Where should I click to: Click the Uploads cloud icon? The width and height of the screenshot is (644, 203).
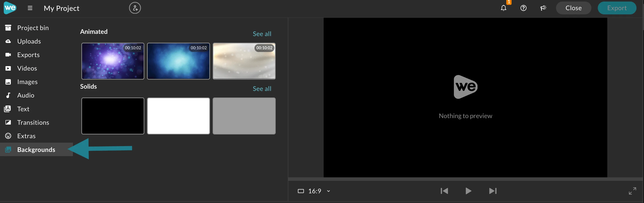pos(8,41)
